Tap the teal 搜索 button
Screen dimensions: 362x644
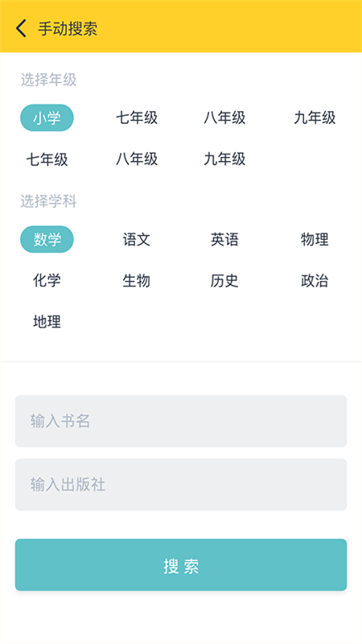tap(181, 565)
